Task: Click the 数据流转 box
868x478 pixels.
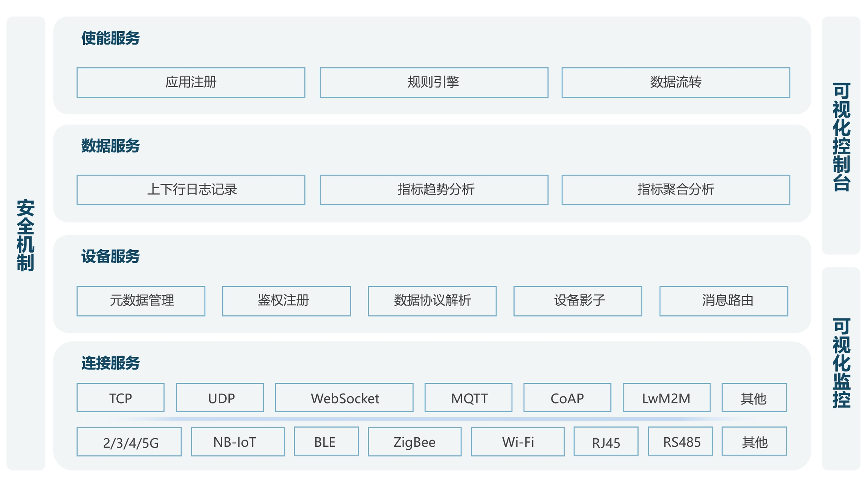Action: click(675, 82)
